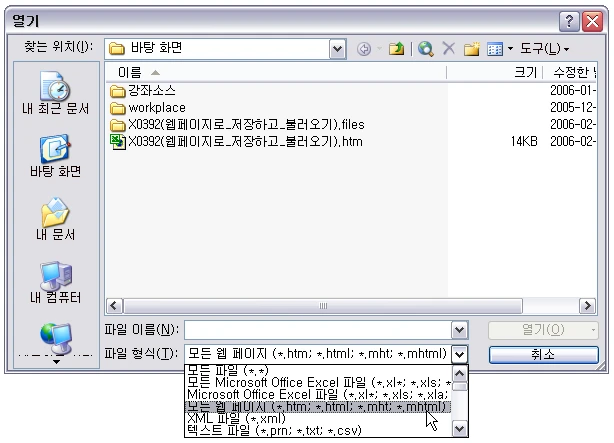Click the 파일 이름 input field

pyautogui.click(x=318, y=330)
